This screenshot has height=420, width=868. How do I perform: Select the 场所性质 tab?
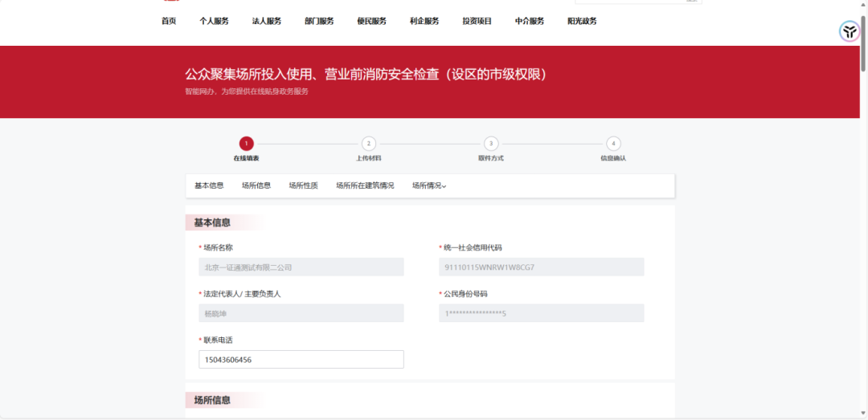[304, 186]
